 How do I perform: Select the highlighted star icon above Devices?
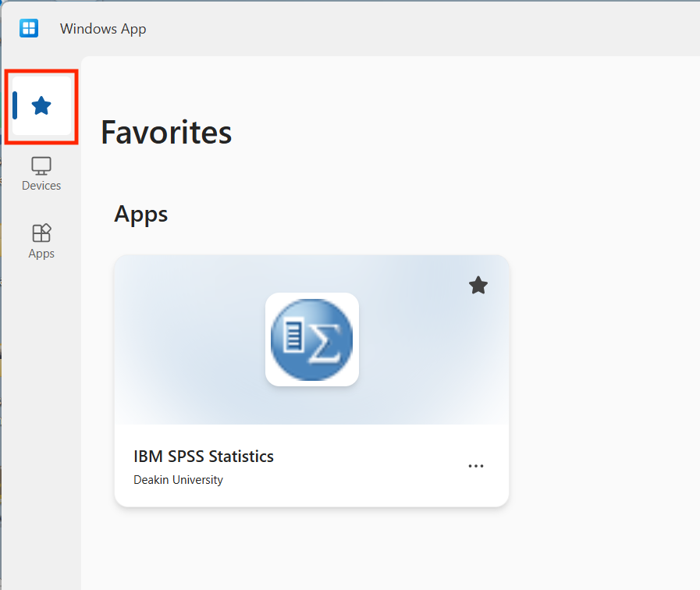click(x=41, y=105)
